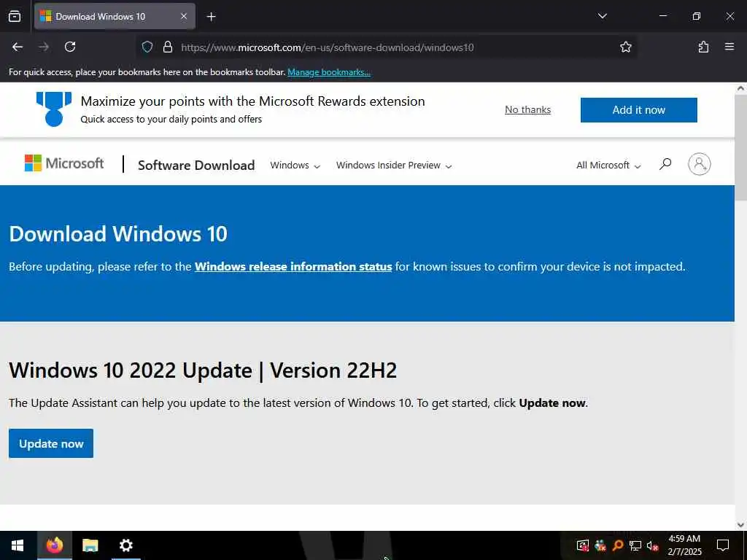This screenshot has height=560, width=747.
Task: Open a new tab with plus icon
Action: click(211, 17)
